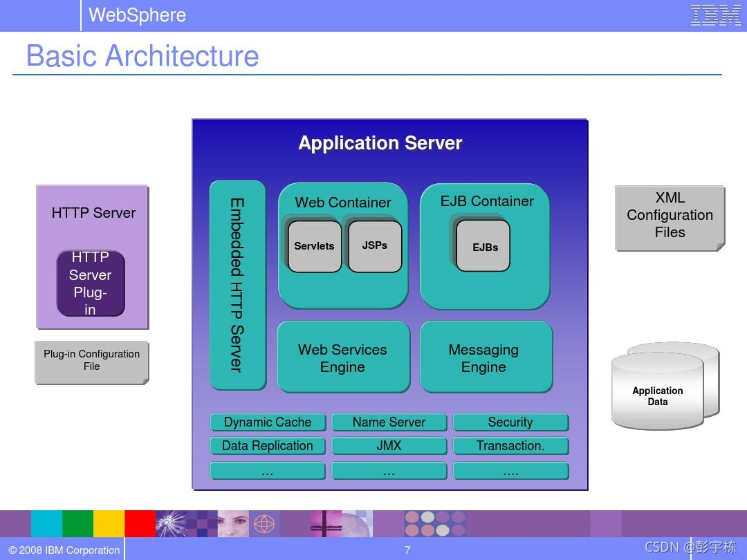Click the XML Configuration Files note
This screenshot has width=747, height=560.
[670, 218]
